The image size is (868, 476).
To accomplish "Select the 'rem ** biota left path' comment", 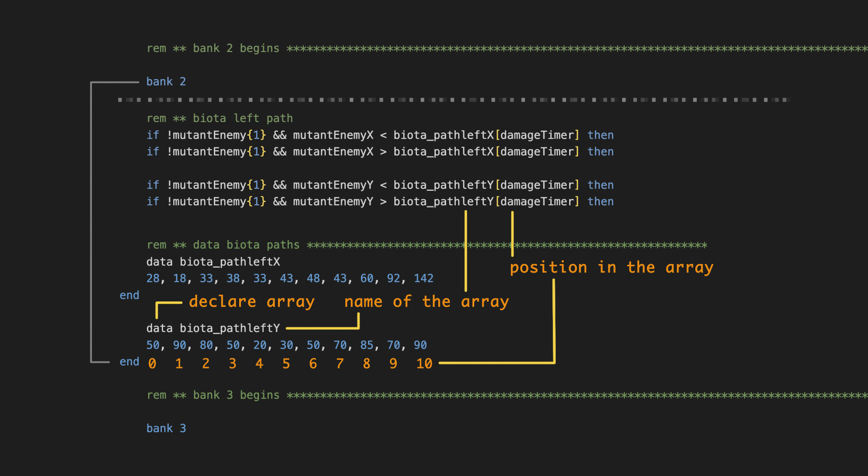I will (219, 118).
